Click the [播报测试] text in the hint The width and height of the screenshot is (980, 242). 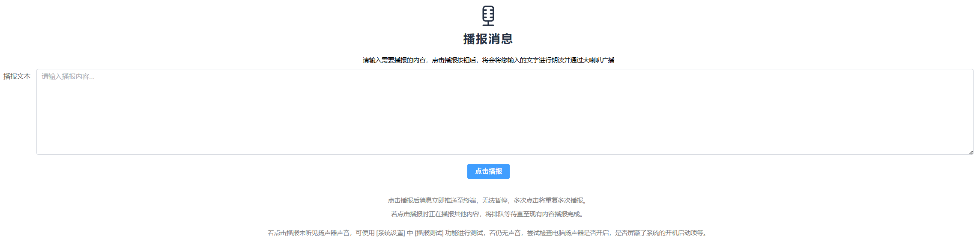point(429,233)
